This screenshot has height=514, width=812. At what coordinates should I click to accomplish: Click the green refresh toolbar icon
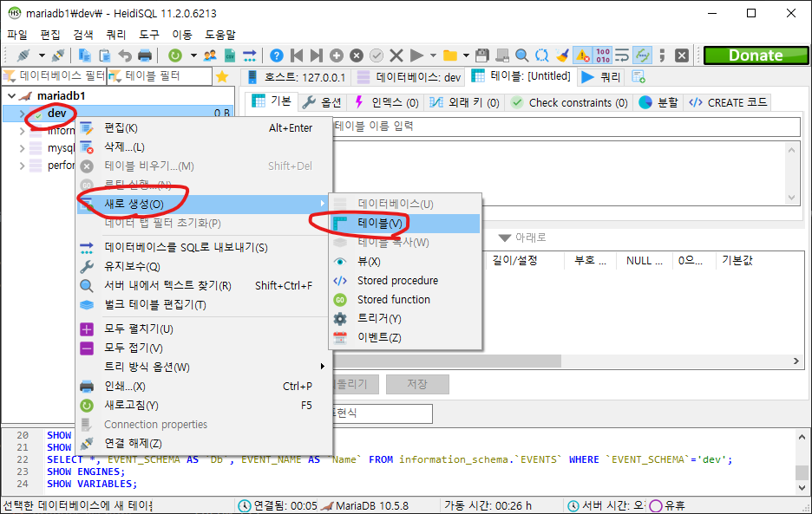tap(175, 55)
